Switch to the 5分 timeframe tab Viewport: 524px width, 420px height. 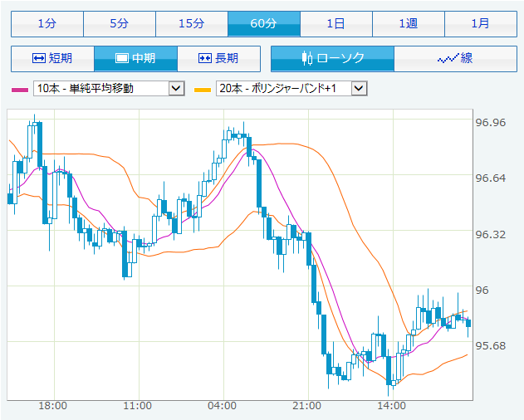(x=120, y=23)
